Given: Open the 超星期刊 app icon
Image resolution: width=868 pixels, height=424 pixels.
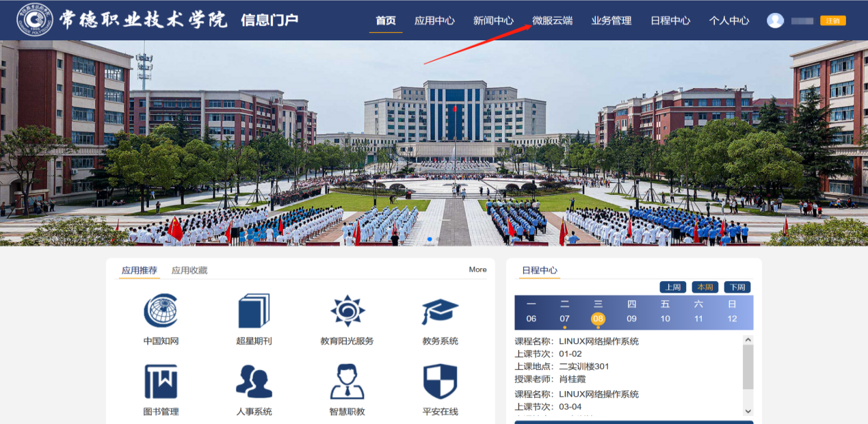Looking at the screenshot, I should [x=254, y=310].
